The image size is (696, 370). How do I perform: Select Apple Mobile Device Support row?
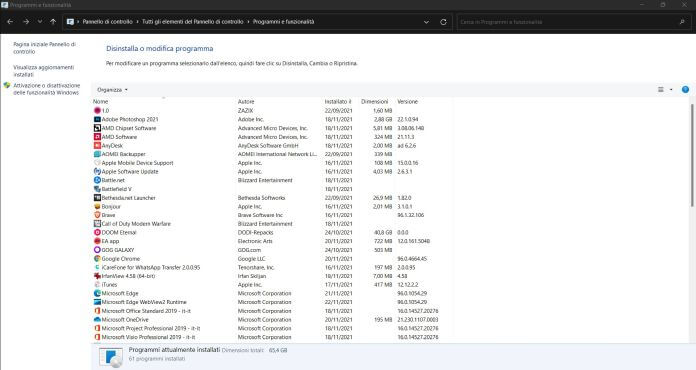pos(272,163)
